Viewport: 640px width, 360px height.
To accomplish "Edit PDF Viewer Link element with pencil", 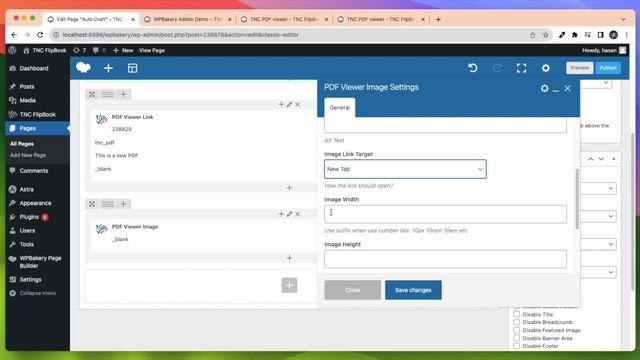I will [x=289, y=104].
